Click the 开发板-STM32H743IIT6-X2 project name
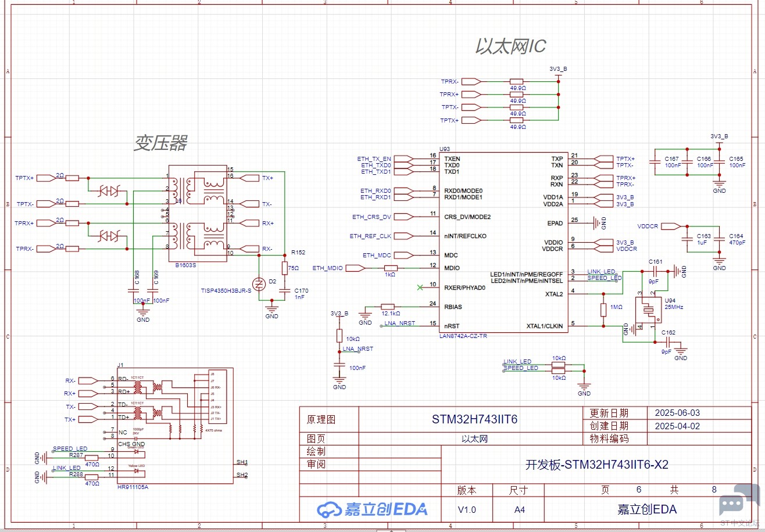 pos(597,465)
